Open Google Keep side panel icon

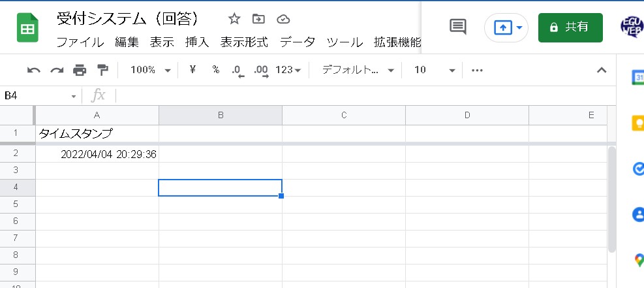tap(637, 123)
